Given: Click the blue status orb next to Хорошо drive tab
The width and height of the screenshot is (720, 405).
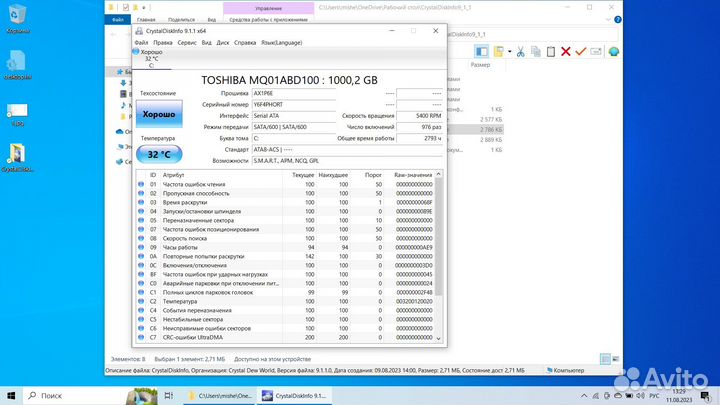Looking at the screenshot, I should (x=136, y=52).
